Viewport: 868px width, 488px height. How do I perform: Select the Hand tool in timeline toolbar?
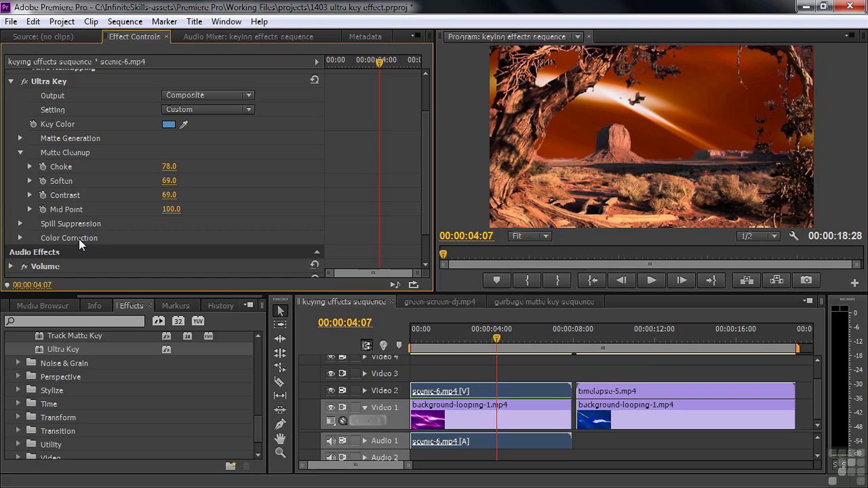[280, 438]
